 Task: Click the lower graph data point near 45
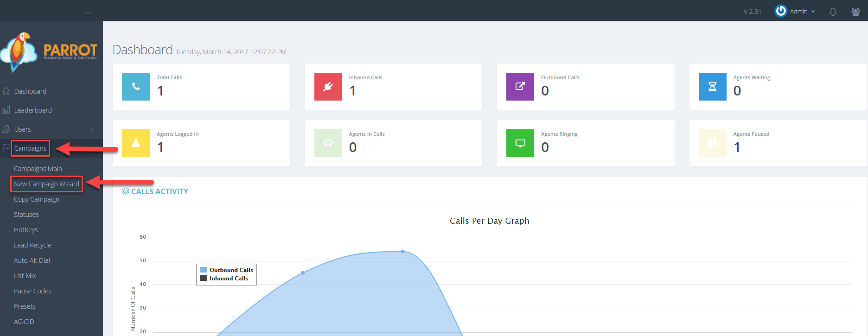(303, 273)
